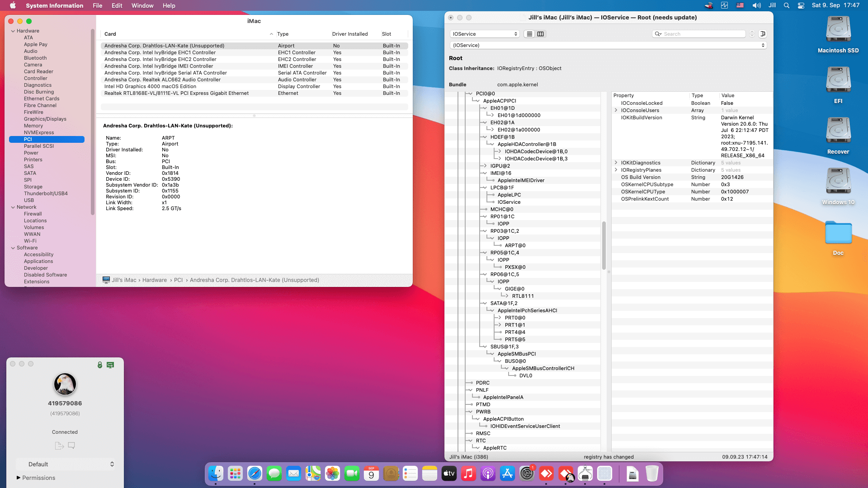
Task: Open Control Center in menu bar
Action: [x=801, y=5]
